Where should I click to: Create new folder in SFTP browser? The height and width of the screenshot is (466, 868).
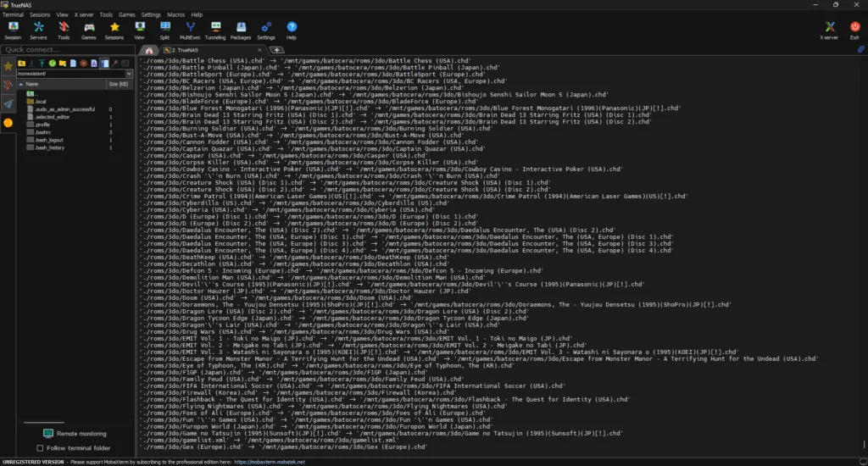63,64
